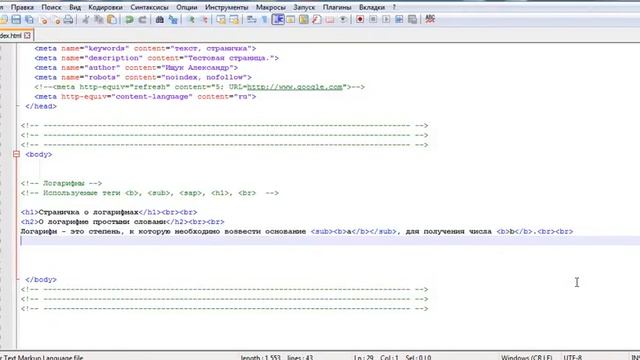640x360 pixels.
Task: Click the h1 'Страничка о логарифмах' line
Action: [x=109, y=212]
